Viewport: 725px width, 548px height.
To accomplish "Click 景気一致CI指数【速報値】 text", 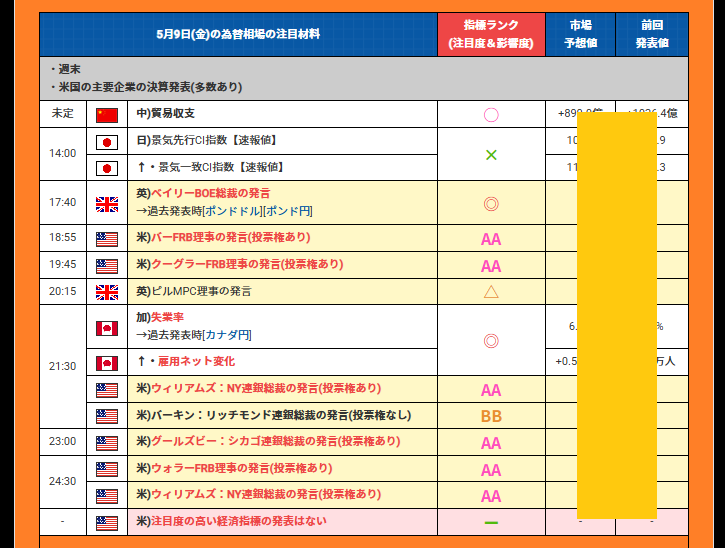I will [x=221, y=167].
